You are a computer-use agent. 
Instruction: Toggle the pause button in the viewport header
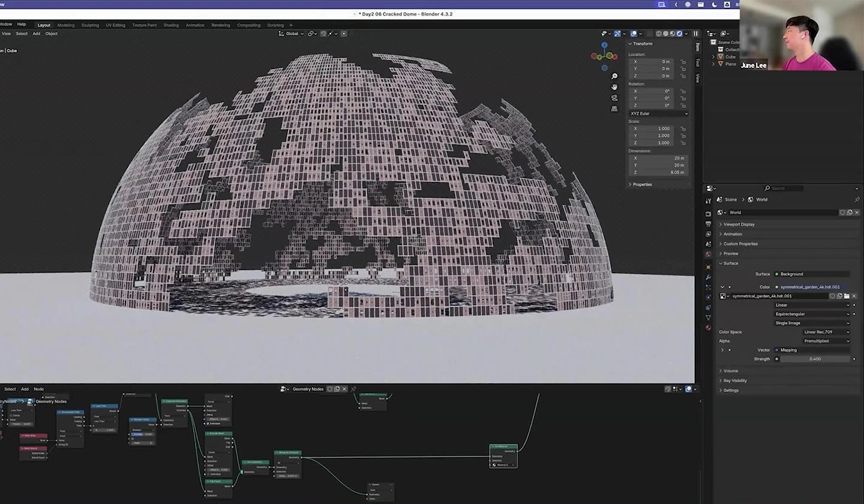pyautogui.click(x=695, y=34)
